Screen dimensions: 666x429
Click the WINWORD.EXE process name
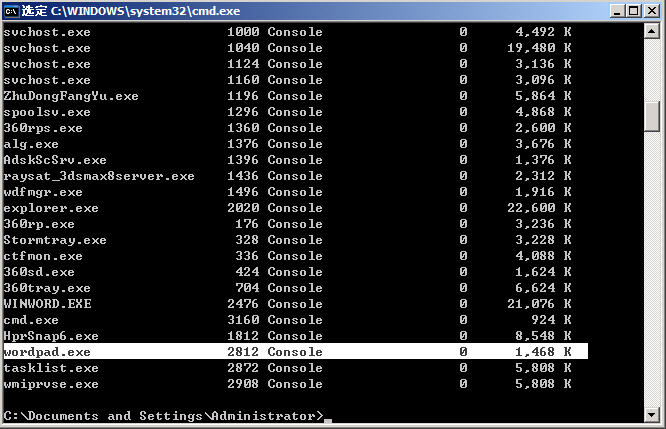(47, 304)
